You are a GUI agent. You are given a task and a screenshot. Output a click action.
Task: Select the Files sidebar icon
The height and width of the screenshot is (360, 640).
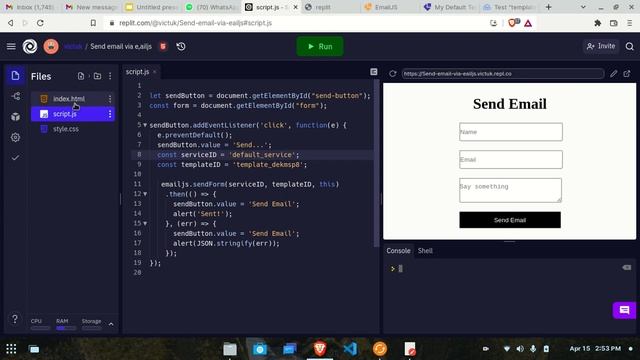16,76
